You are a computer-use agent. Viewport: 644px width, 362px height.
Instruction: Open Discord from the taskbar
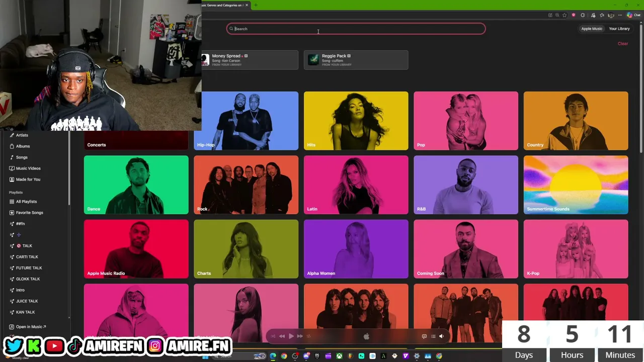click(x=306, y=356)
